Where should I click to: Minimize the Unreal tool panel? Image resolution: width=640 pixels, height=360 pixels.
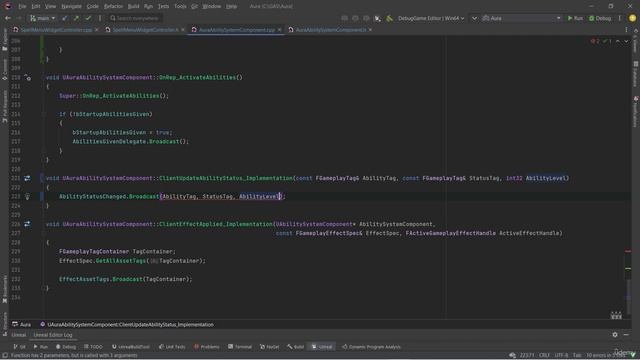[626, 335]
